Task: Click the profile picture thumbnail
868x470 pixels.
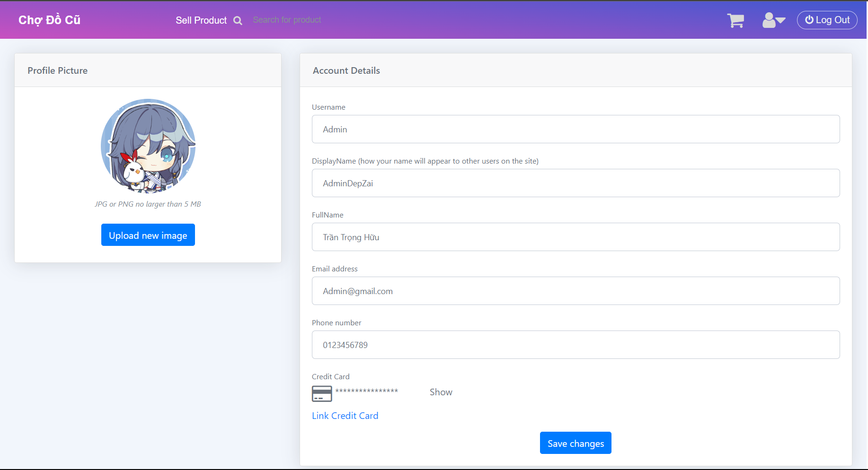Action: pos(148,147)
